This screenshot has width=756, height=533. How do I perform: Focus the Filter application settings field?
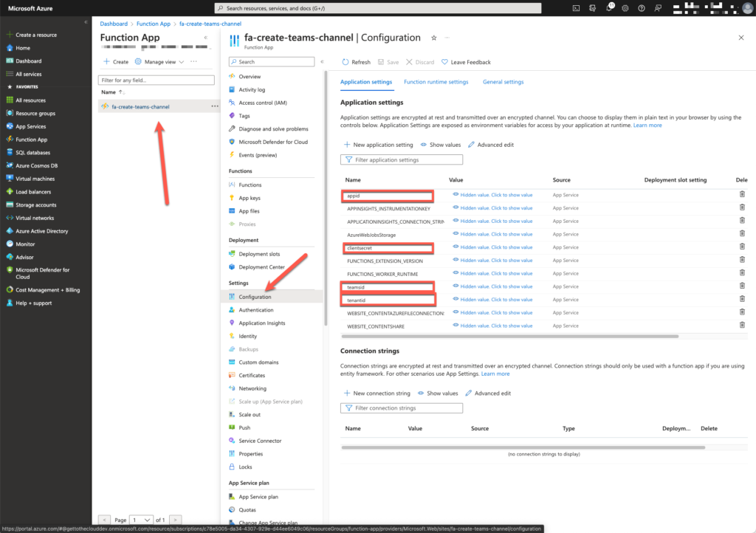(402, 159)
